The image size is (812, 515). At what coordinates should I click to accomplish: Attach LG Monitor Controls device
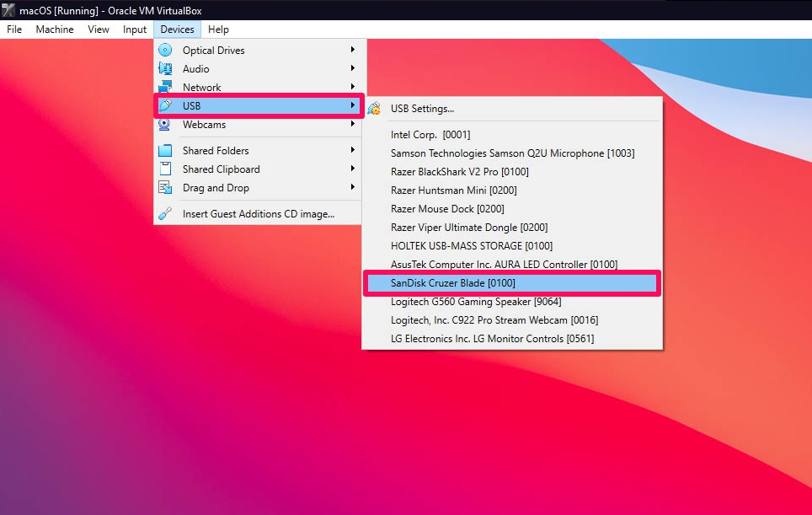511,339
